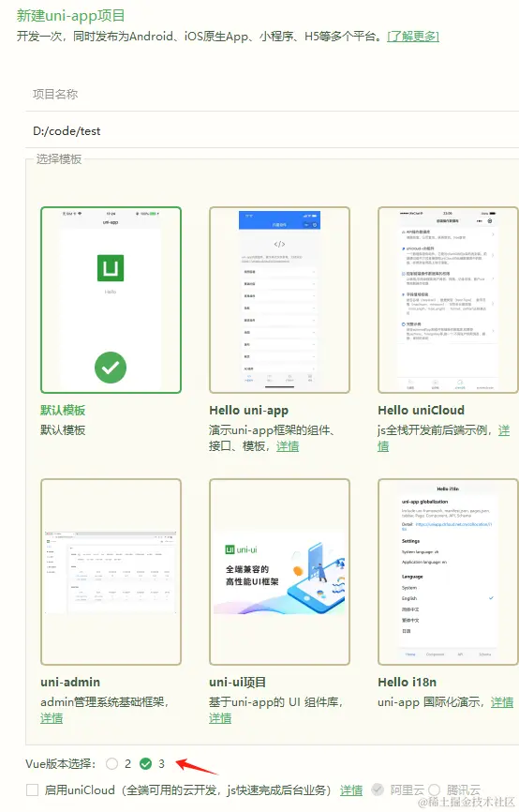Image resolution: width=519 pixels, height=812 pixels.
Task: Click the Hello uni-app title text
Action: [x=248, y=410]
